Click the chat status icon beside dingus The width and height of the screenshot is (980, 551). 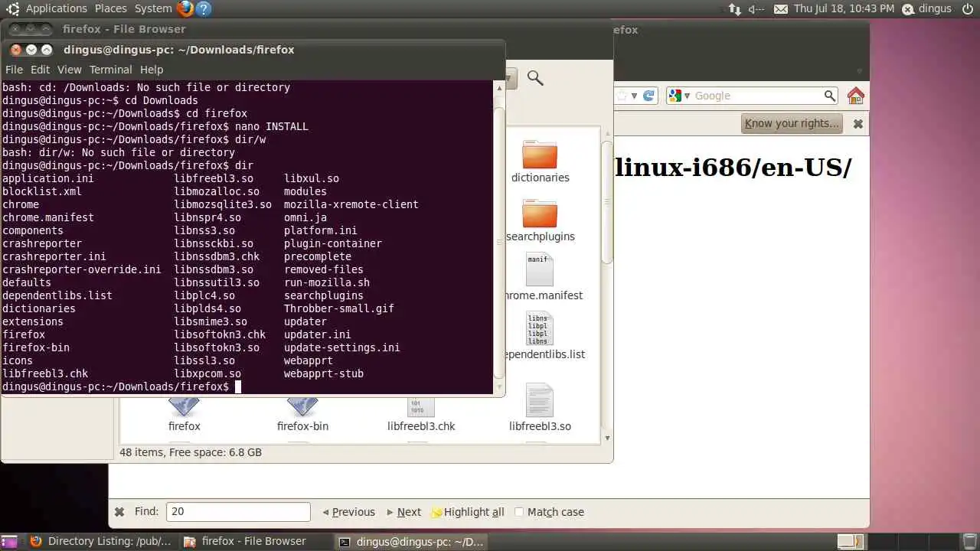pos(908,9)
